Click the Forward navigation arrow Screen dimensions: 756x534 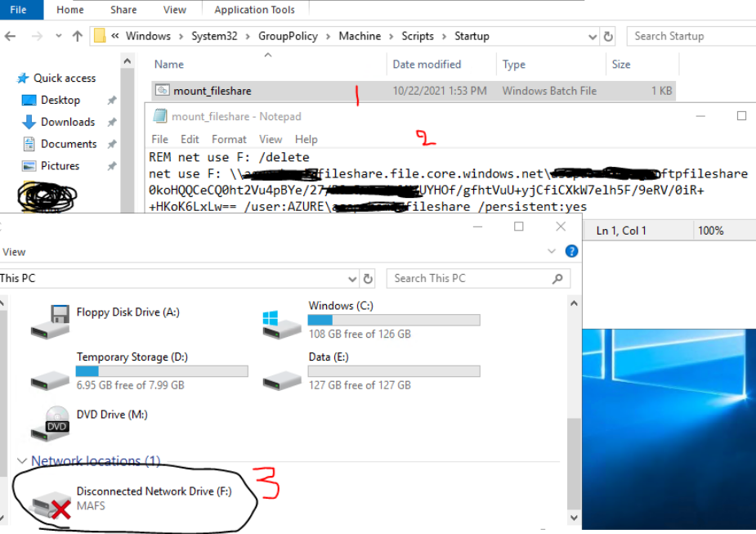(37, 36)
